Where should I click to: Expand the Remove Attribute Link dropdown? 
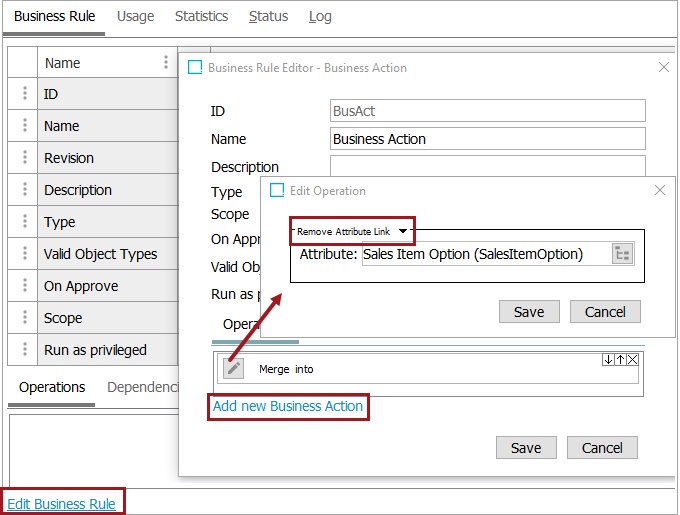[403, 231]
